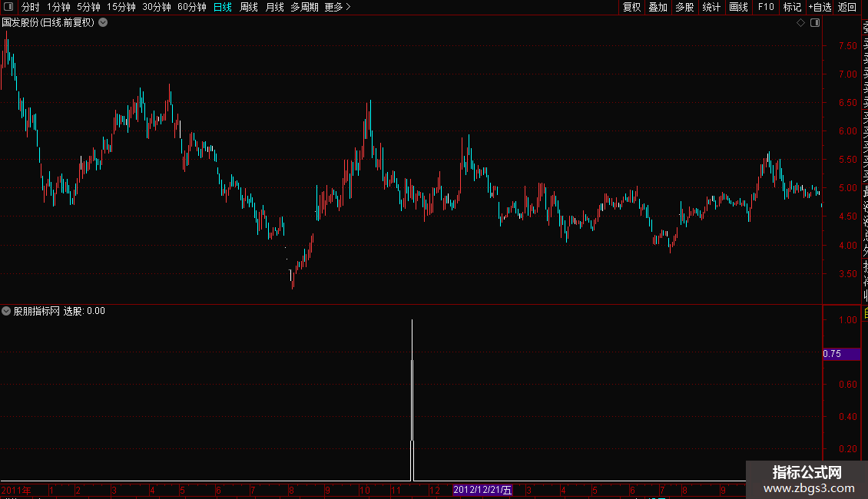Select the 5分钟 period
The image size is (868, 499).
pyautogui.click(x=88, y=7)
